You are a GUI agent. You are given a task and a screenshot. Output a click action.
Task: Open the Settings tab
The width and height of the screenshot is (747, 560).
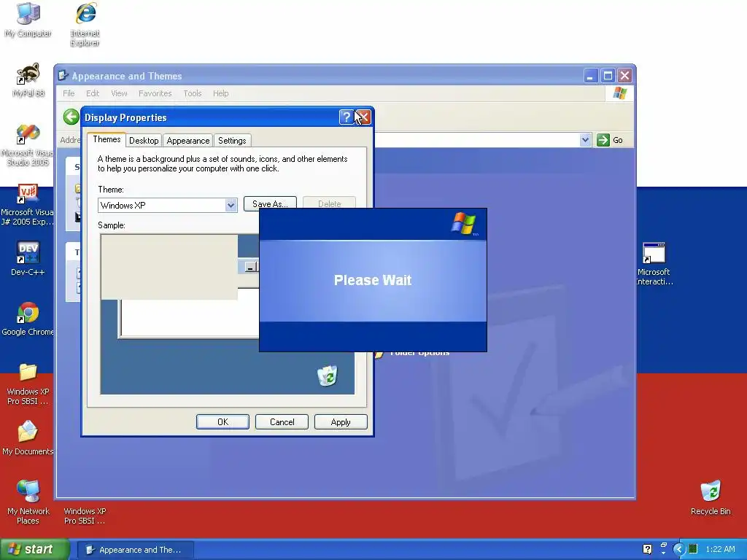pos(232,141)
